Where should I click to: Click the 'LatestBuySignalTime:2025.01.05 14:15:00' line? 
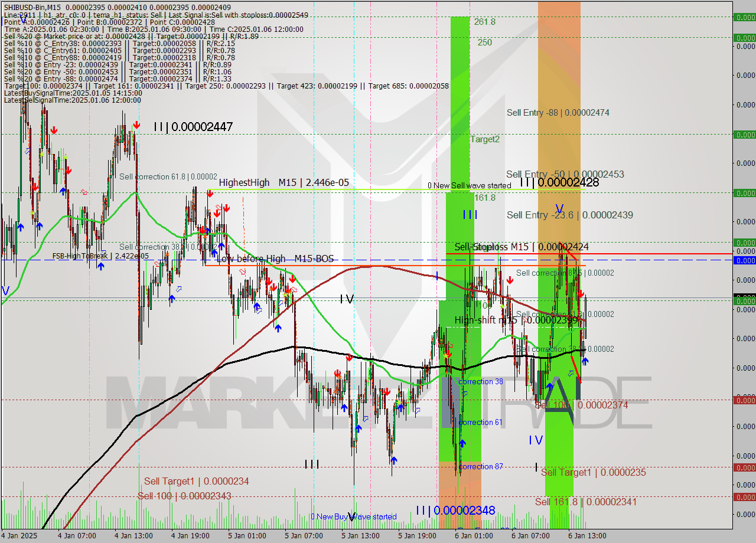(73, 93)
